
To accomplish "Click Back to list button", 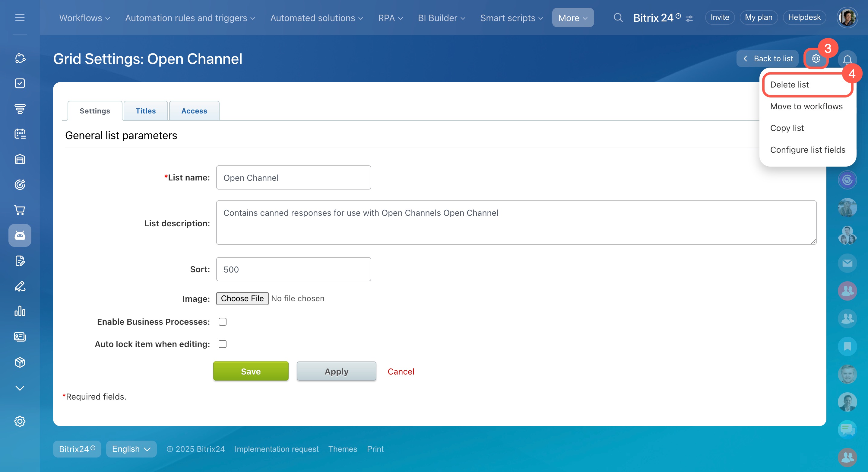I will (767, 59).
